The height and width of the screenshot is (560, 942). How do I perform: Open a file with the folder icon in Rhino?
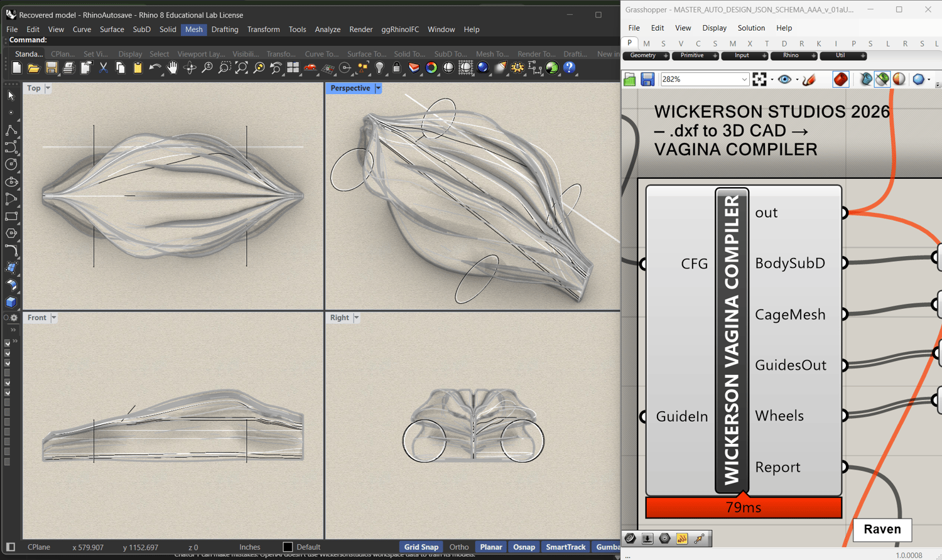click(x=34, y=68)
